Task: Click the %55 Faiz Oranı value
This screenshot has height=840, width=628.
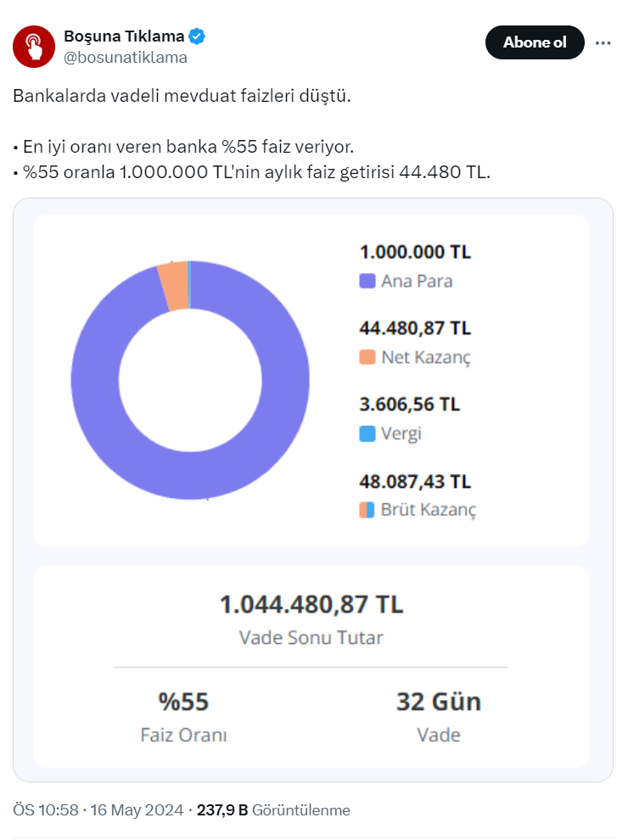Action: tap(183, 703)
